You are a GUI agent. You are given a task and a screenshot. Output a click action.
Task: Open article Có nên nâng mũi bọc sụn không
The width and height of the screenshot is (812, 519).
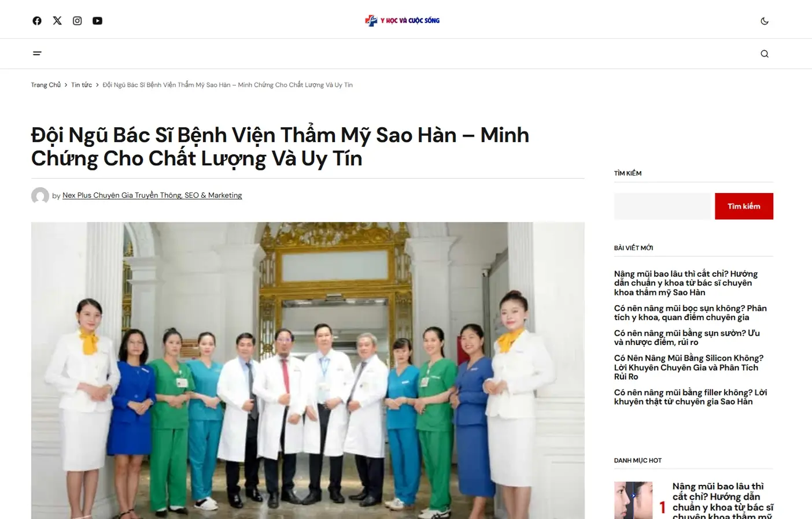tap(691, 313)
